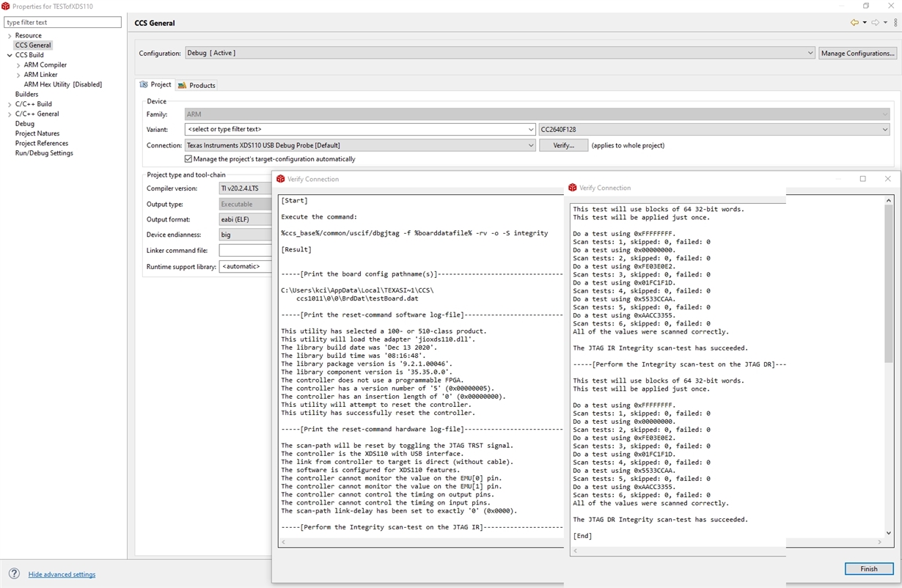Click the dbgjtag command line text
902x588 pixels.
pyautogui.click(x=414, y=233)
